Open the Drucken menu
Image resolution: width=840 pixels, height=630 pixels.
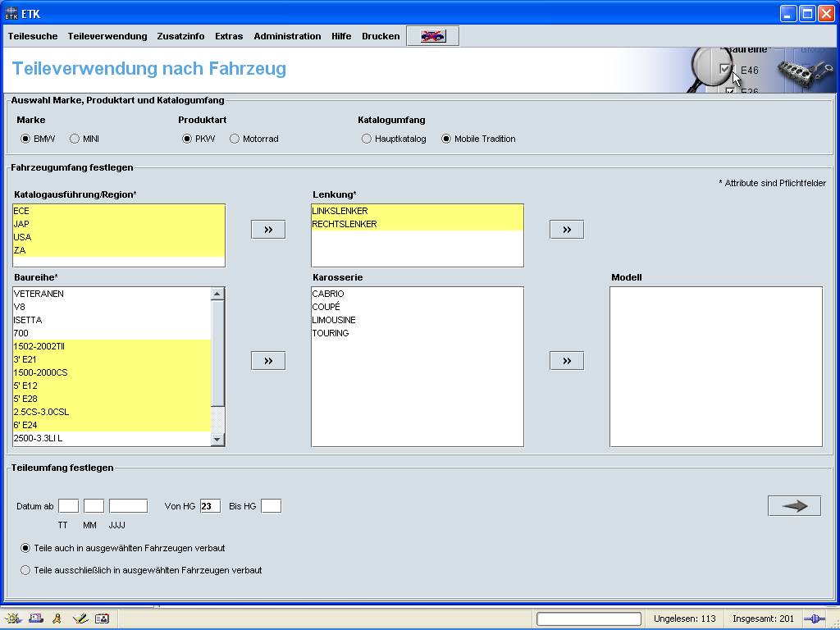coord(381,36)
